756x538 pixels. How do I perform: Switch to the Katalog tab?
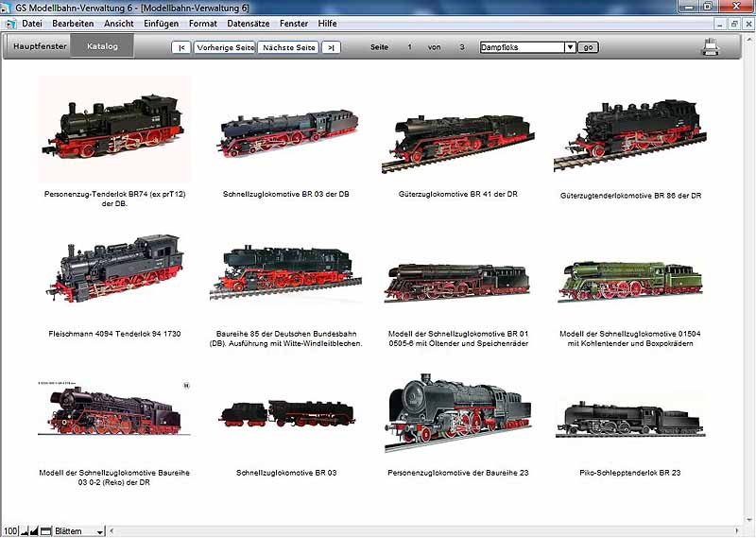click(x=102, y=46)
